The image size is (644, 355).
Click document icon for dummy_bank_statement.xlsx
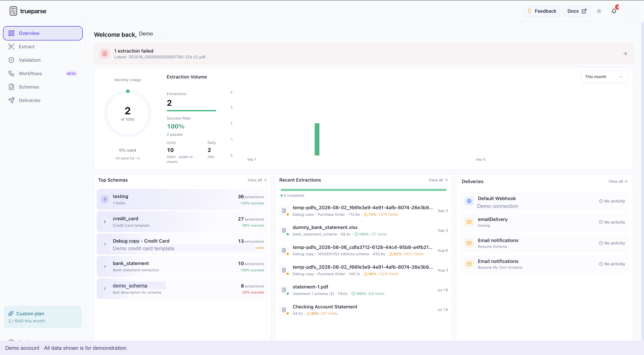pos(284,230)
